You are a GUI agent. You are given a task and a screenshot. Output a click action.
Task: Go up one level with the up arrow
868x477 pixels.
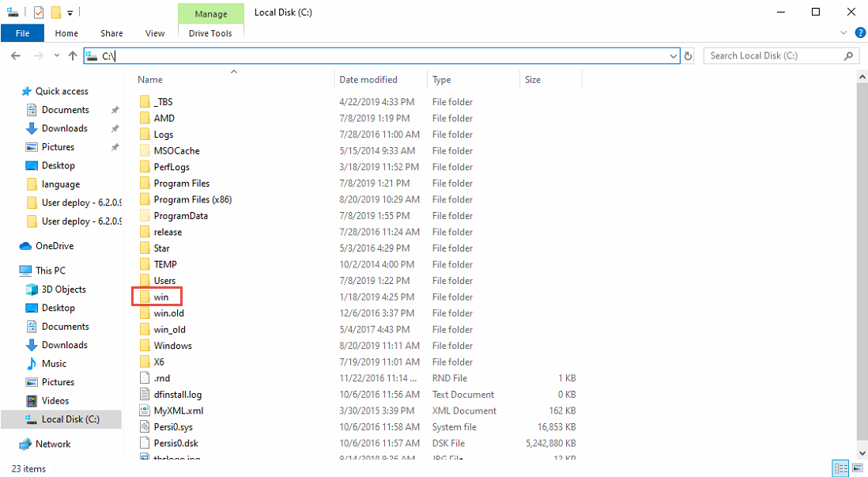pyautogui.click(x=73, y=56)
